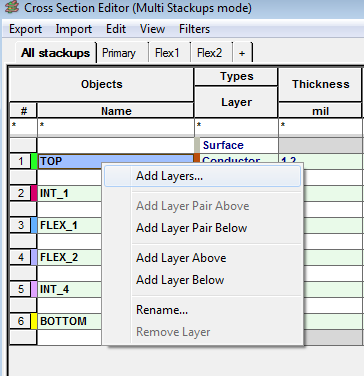Screen dimensions: 364x376
Task: Open the Import menu
Action: pos(74,29)
